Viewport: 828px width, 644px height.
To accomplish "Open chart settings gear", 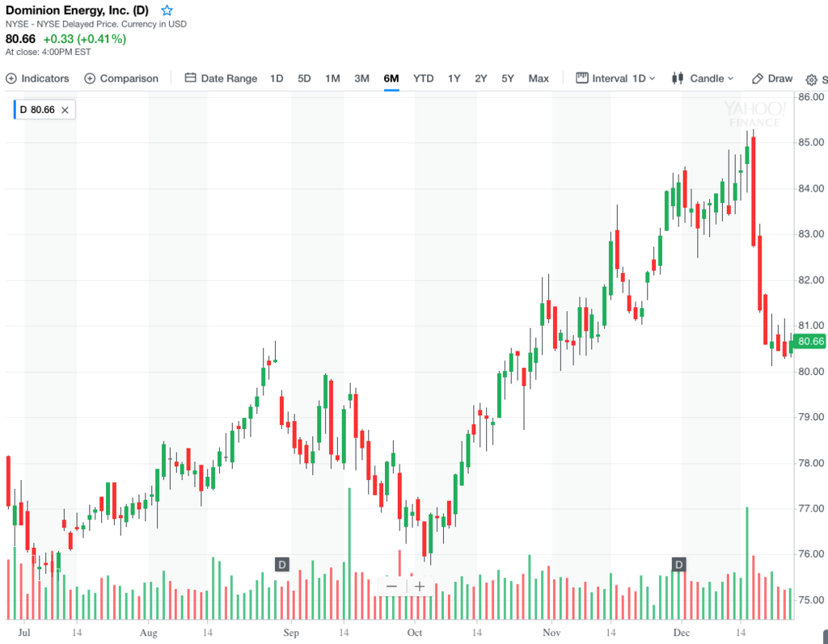I will 811,80.
